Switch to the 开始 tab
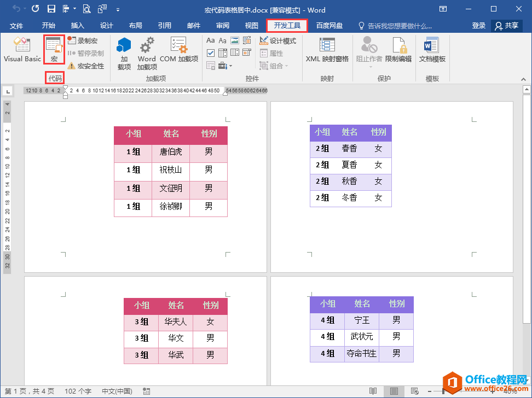532x398 pixels. 49,26
